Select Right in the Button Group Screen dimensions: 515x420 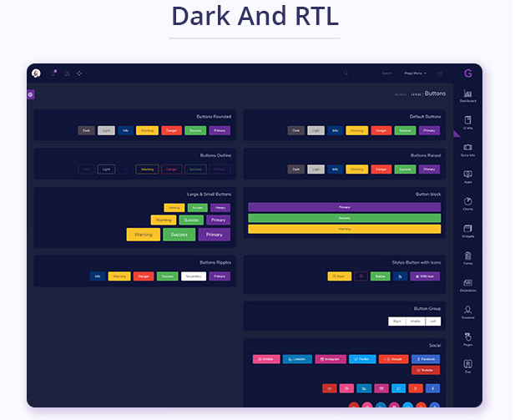[x=397, y=321]
